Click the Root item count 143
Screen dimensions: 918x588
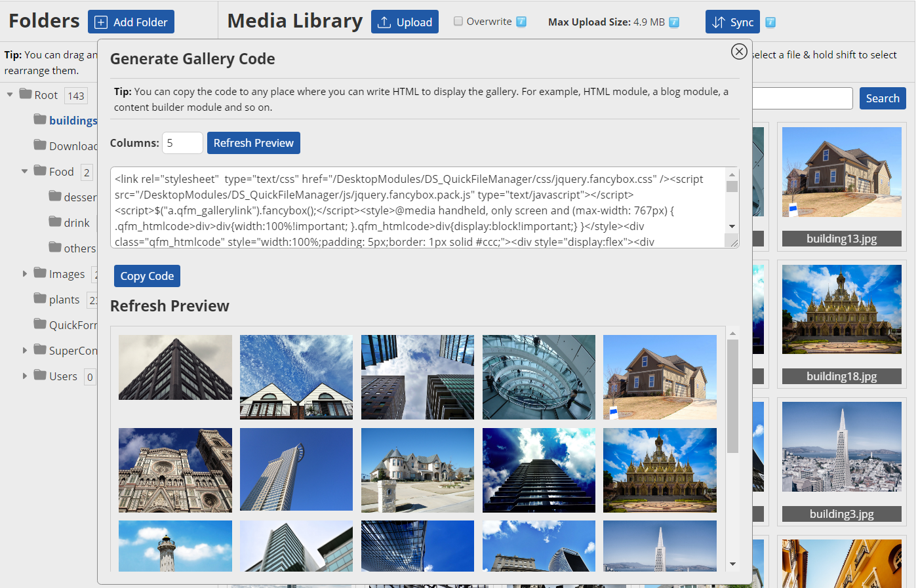76,96
